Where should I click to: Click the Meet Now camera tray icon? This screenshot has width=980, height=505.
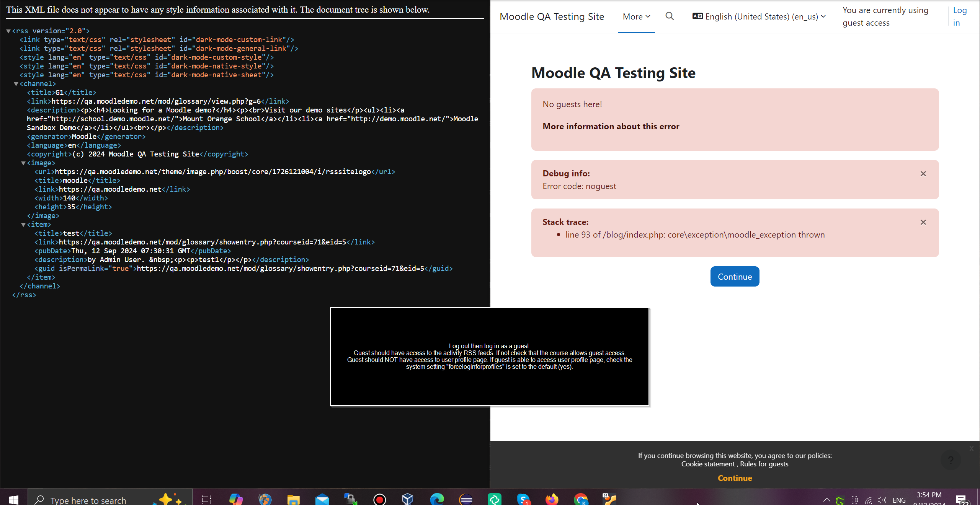(854, 500)
